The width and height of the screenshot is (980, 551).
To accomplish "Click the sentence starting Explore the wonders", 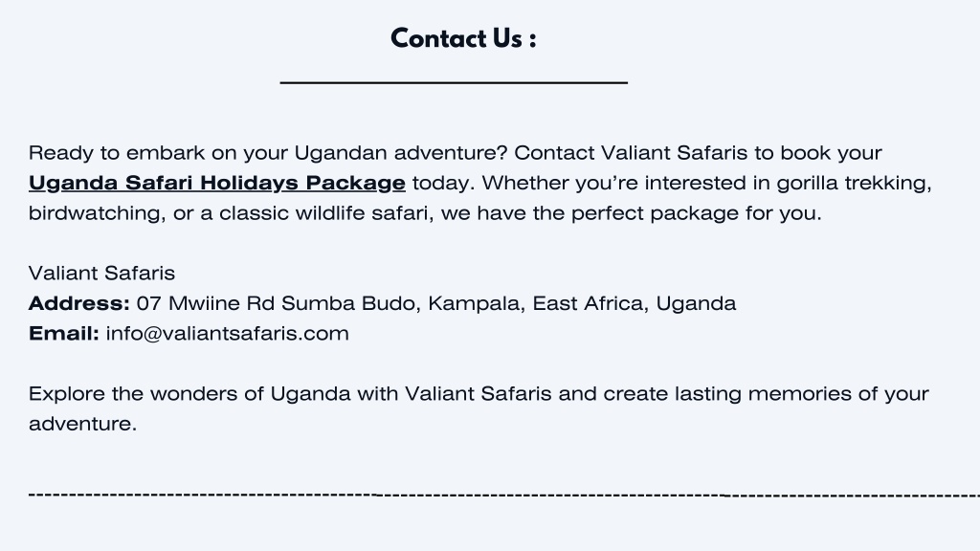I will pyautogui.click(x=479, y=408).
